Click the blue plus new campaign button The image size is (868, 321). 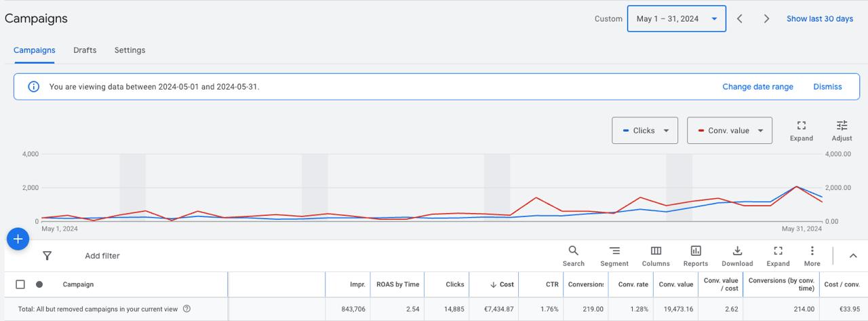tap(18, 239)
